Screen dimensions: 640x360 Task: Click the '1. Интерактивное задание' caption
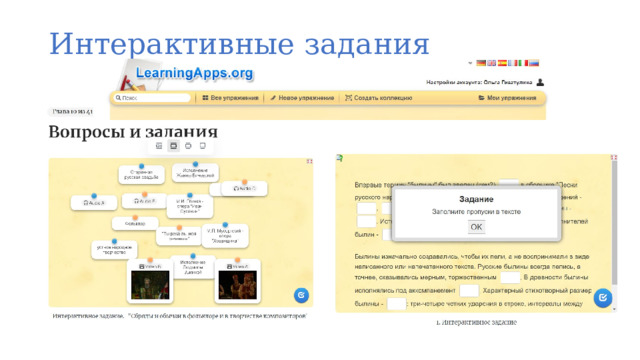pyautogui.click(x=476, y=322)
